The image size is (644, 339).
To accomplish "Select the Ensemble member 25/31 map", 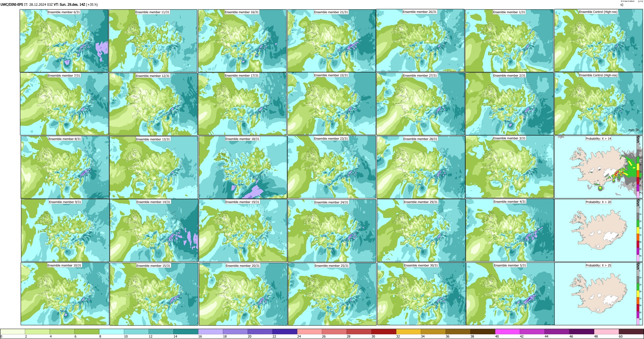I will [332, 294].
